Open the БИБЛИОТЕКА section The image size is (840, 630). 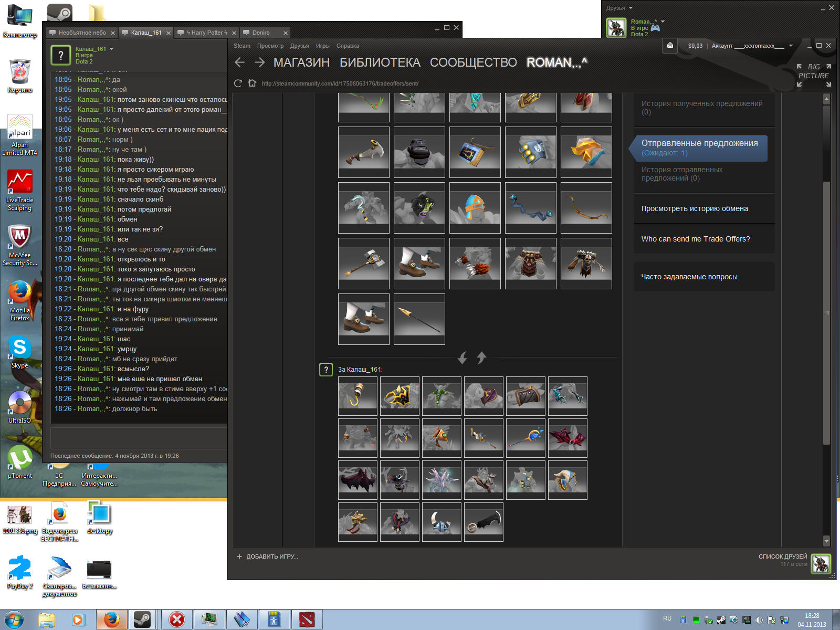380,62
